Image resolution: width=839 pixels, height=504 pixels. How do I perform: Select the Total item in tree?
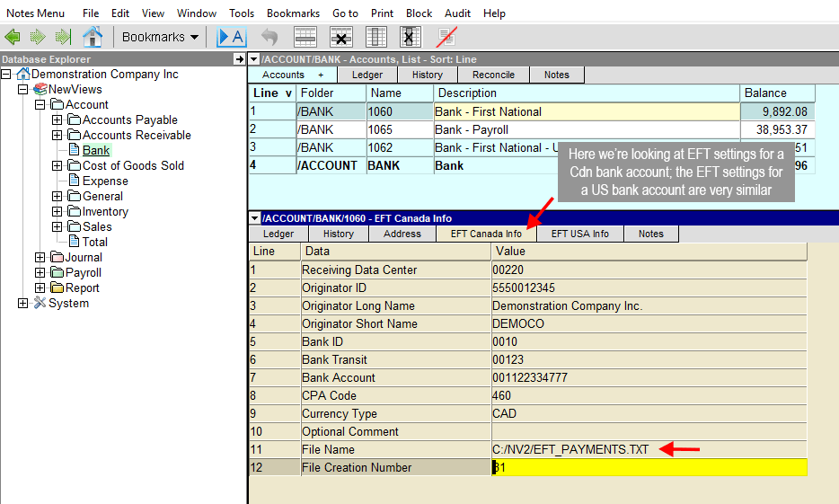(x=94, y=242)
